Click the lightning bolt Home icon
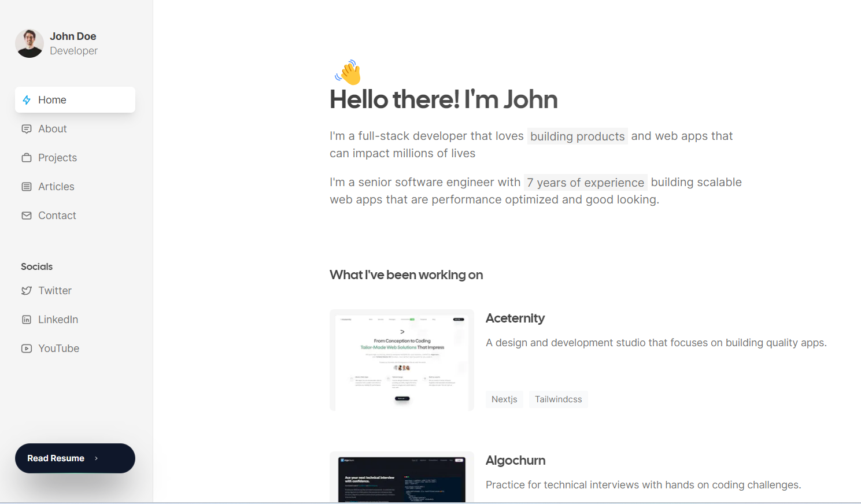861x504 pixels. [27, 100]
